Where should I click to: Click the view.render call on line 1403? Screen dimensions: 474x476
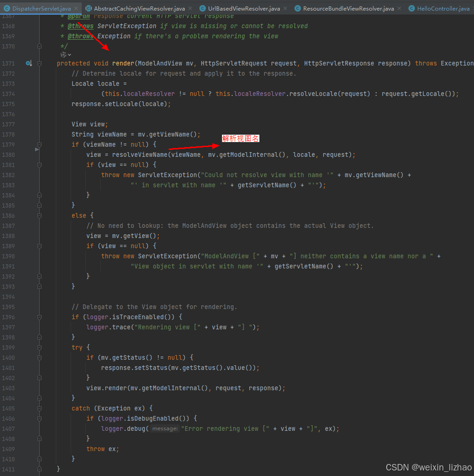click(186, 388)
